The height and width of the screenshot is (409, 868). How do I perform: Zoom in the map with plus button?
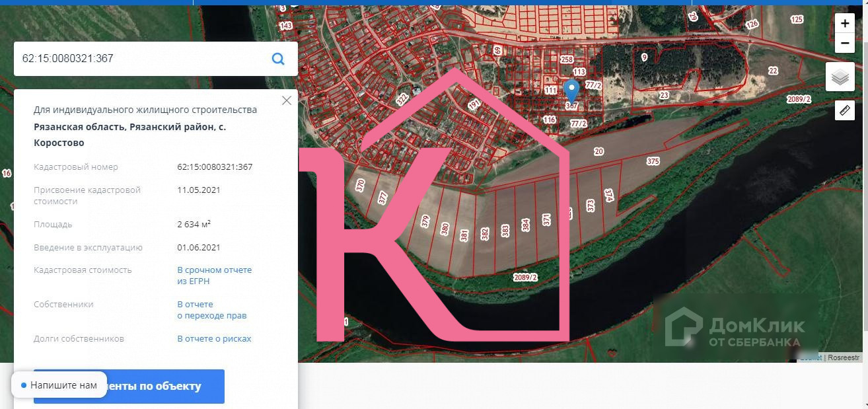coord(845,23)
